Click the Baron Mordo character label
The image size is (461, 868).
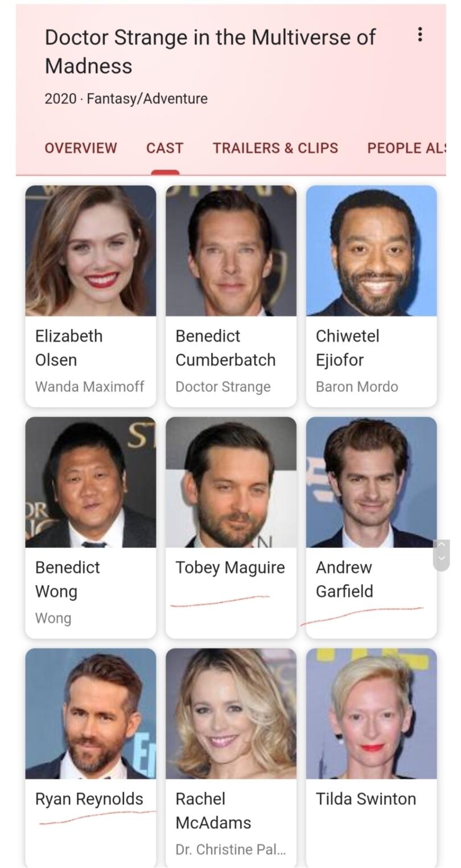(357, 386)
